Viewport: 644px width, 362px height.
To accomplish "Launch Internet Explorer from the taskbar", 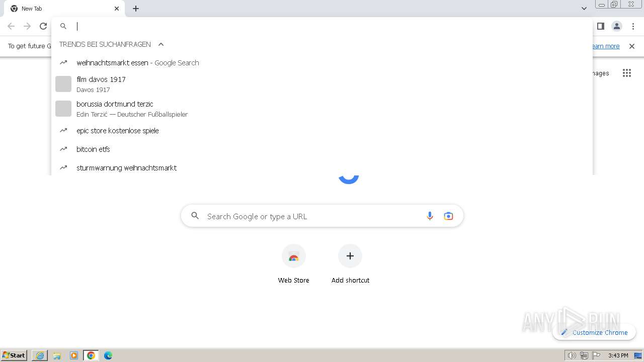I will (x=40, y=355).
